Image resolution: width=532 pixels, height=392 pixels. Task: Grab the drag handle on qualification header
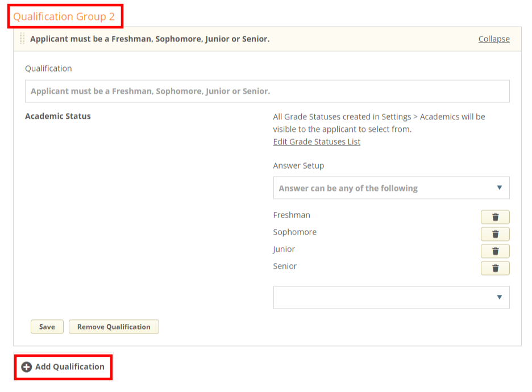coord(22,39)
